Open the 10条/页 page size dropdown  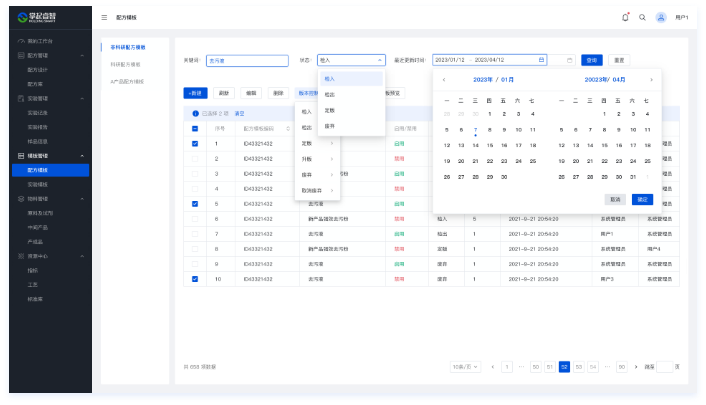[465, 367]
